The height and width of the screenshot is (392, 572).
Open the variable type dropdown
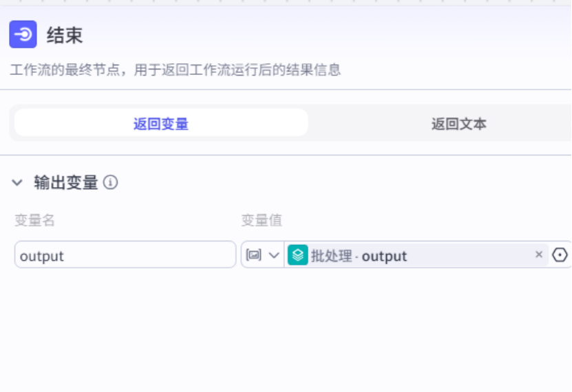[263, 254]
